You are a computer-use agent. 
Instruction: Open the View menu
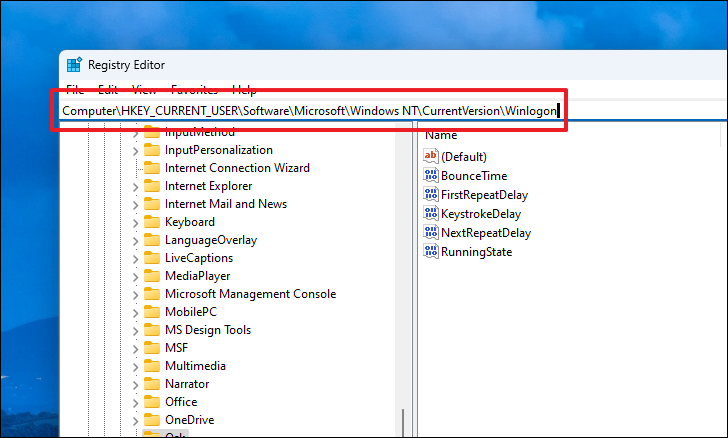point(144,90)
